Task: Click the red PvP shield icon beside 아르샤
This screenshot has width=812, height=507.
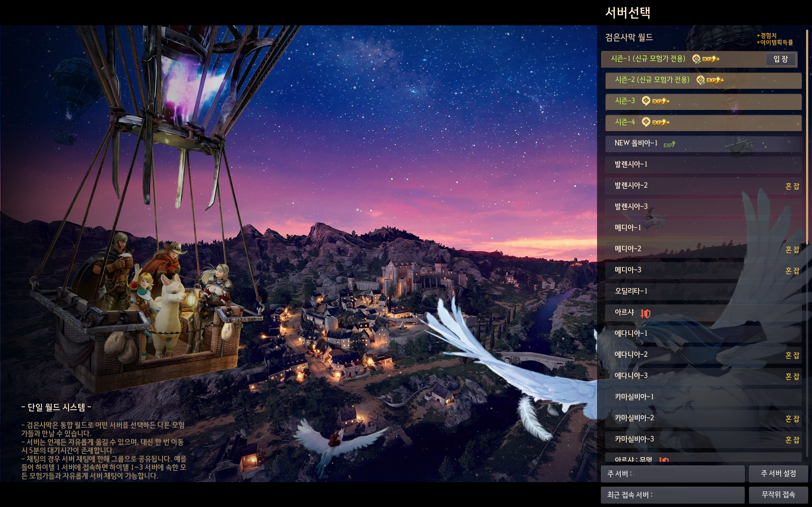Action: click(x=645, y=313)
